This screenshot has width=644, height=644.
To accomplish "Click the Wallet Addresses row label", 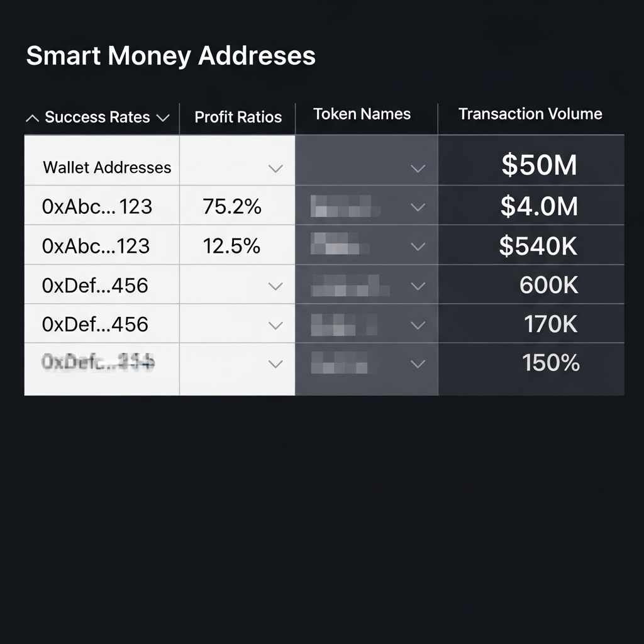I will (x=107, y=167).
